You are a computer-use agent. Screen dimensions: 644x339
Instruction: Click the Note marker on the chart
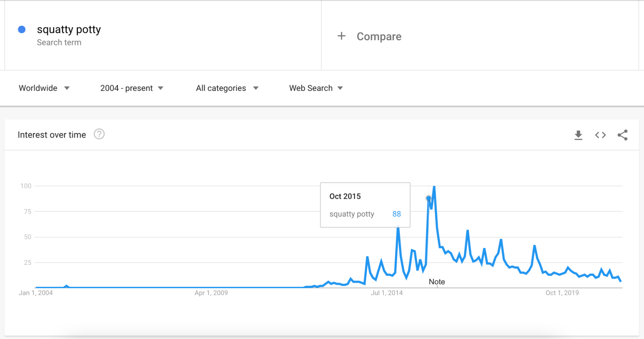pyautogui.click(x=437, y=282)
